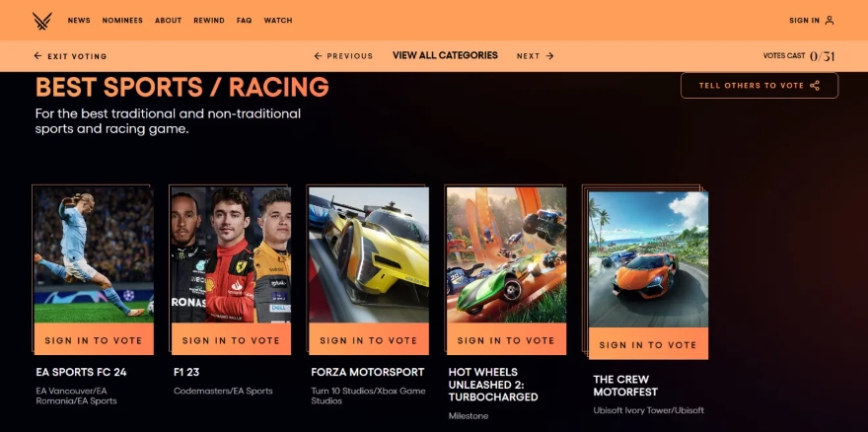
Task: Click the right arrow beside Next
Action: point(549,56)
